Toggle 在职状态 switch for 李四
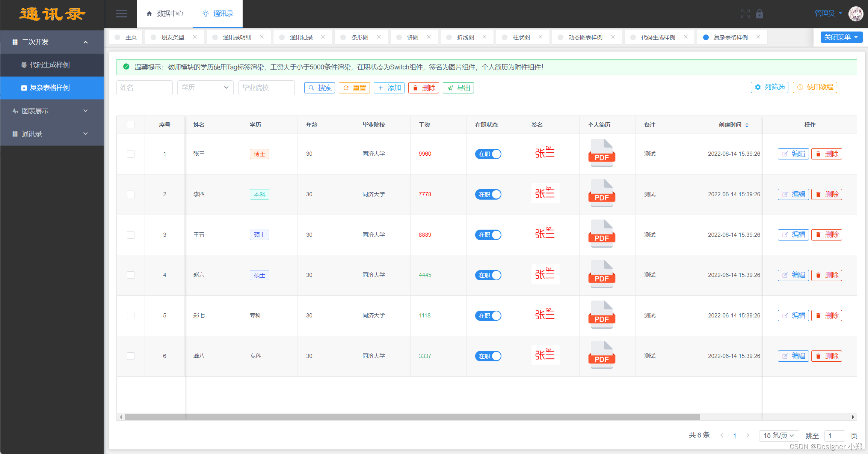This screenshot has width=868, height=454. (x=488, y=194)
